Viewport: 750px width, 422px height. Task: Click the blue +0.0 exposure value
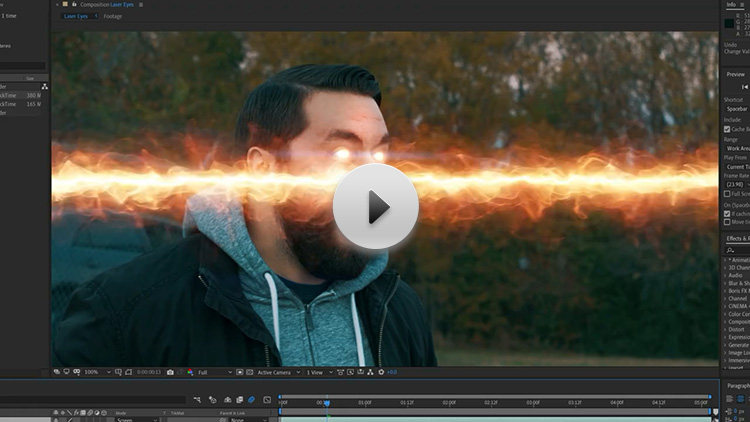392,372
